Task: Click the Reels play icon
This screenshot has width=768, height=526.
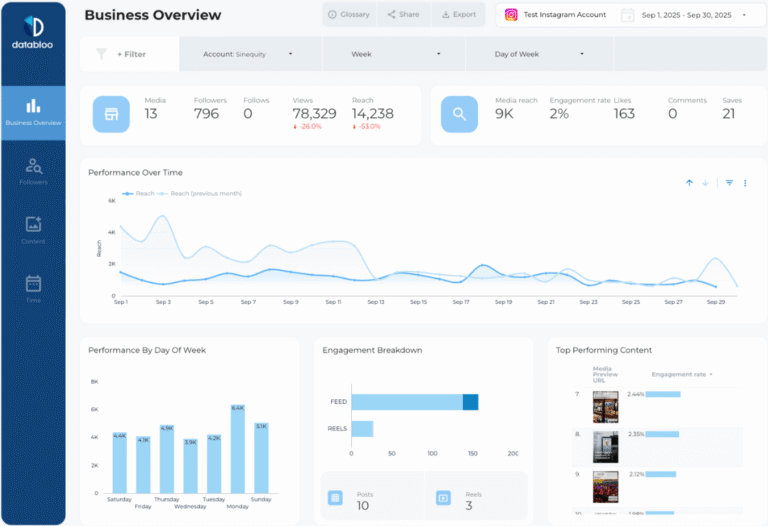Action: pyautogui.click(x=443, y=498)
